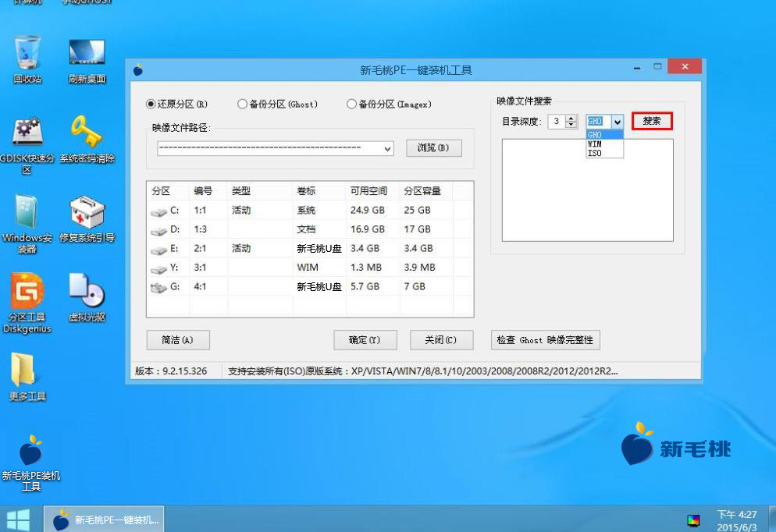
Task: Click the WIM volume label cell
Action: [308, 268]
